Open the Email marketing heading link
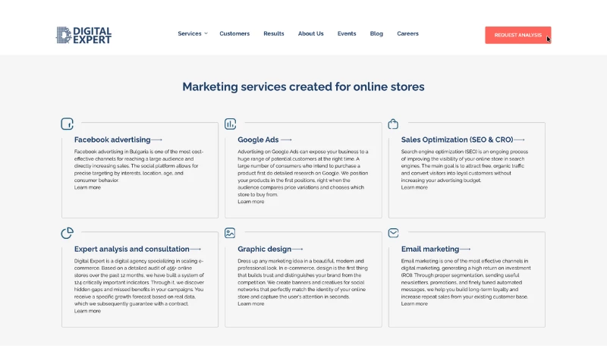 [430, 249]
